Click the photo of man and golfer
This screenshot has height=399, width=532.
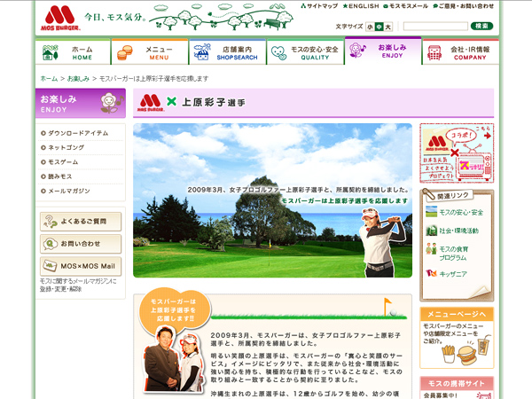pos(174,360)
